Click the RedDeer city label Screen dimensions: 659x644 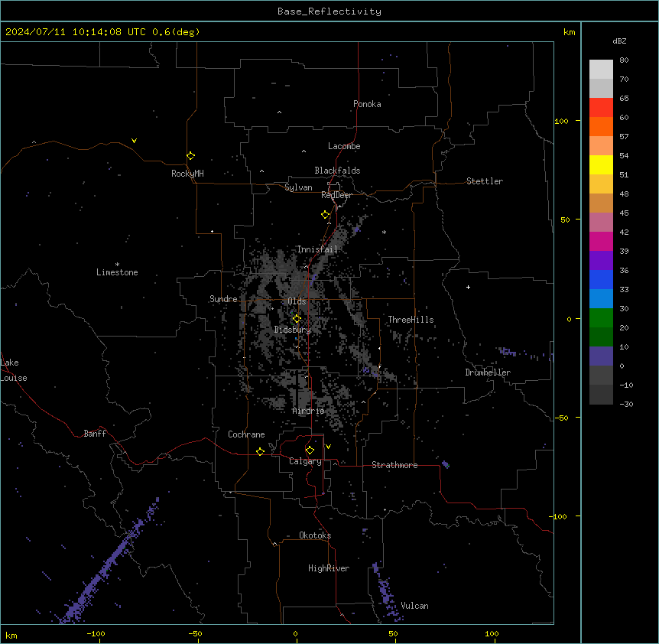(x=336, y=195)
